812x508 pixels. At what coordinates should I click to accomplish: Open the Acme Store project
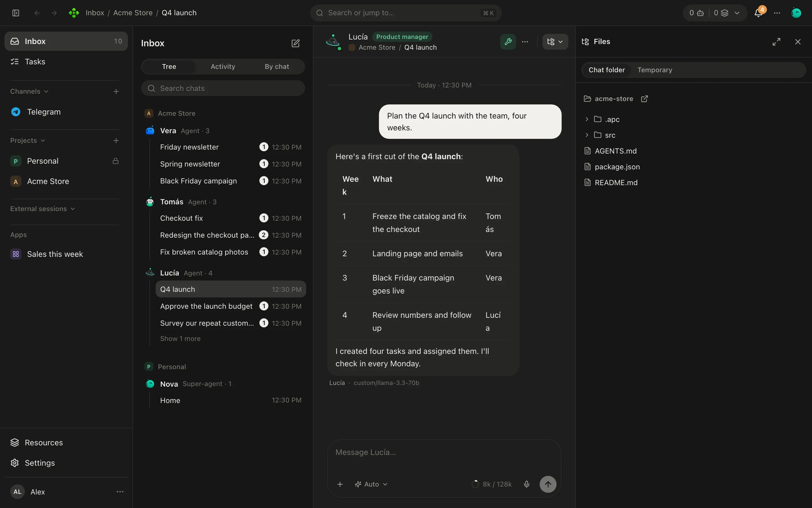[66, 181]
